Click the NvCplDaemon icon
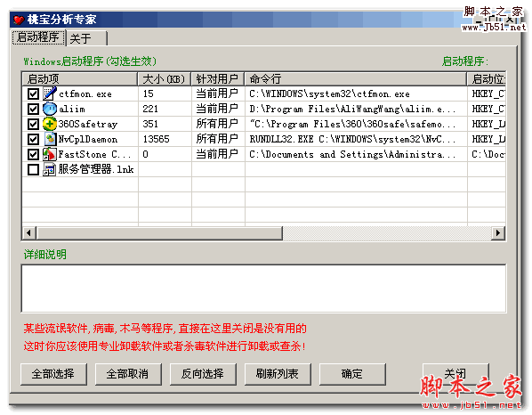 tap(50, 139)
